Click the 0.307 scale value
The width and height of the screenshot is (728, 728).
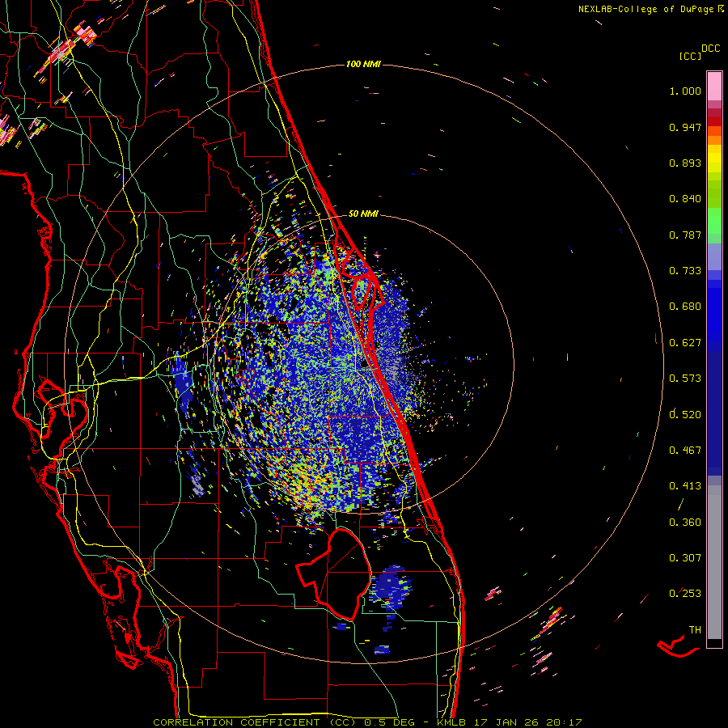685,558
